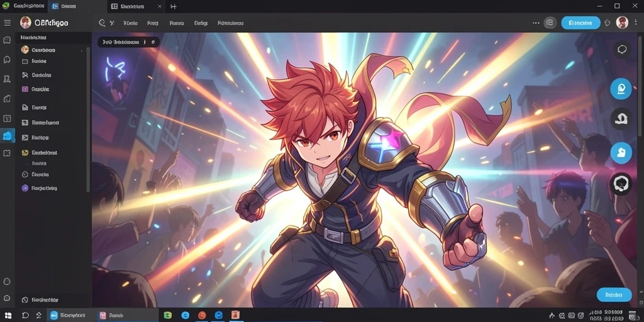Open the sidebar row with the purple round icon
This screenshot has width=644, height=322.
point(52,188)
